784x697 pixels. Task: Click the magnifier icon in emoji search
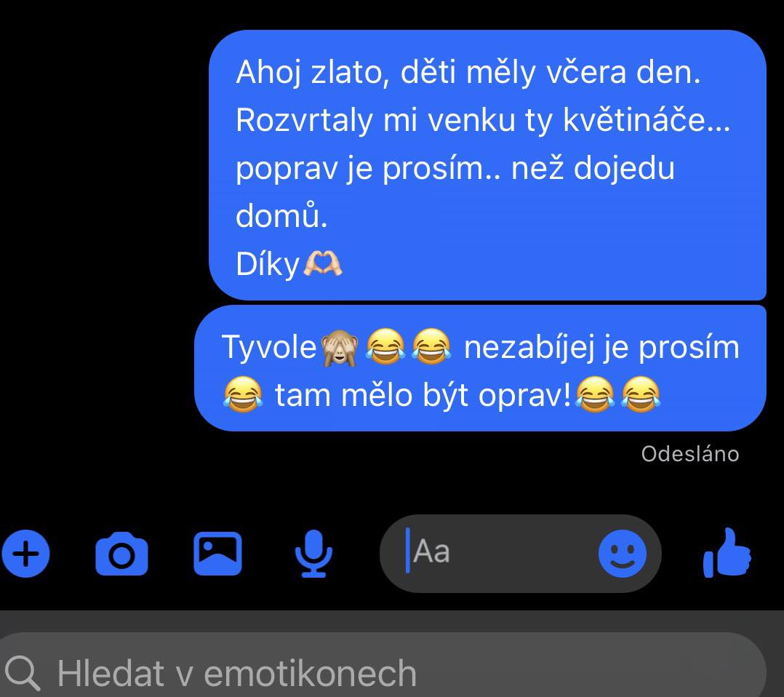tap(22, 673)
